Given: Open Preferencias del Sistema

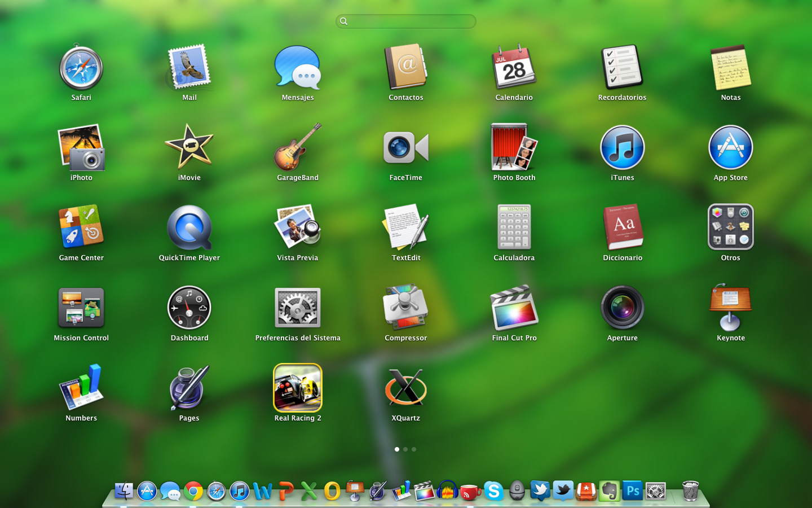Looking at the screenshot, I should click(x=298, y=308).
